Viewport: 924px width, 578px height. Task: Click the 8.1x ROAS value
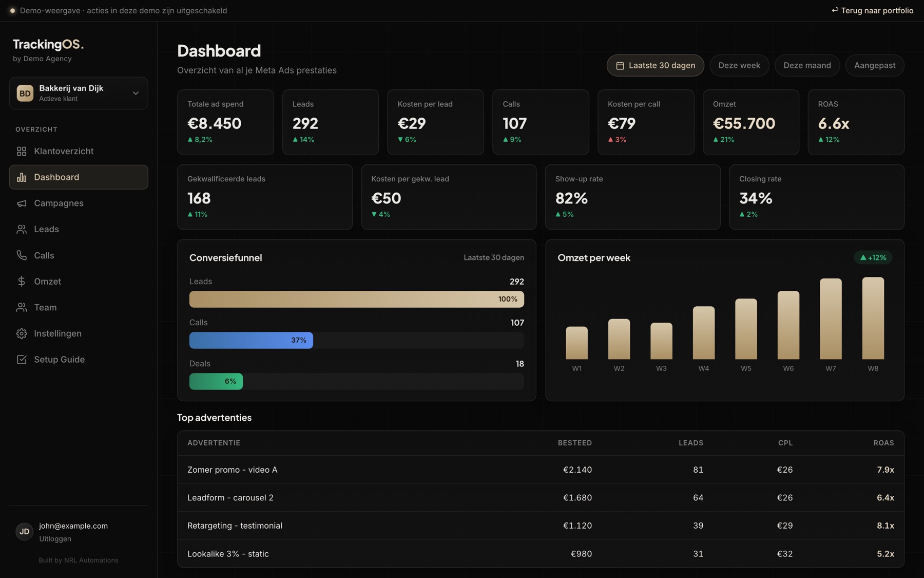coord(885,526)
